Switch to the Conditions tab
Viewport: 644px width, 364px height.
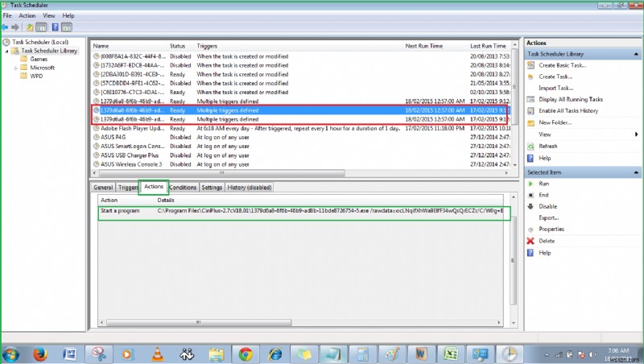(x=183, y=188)
